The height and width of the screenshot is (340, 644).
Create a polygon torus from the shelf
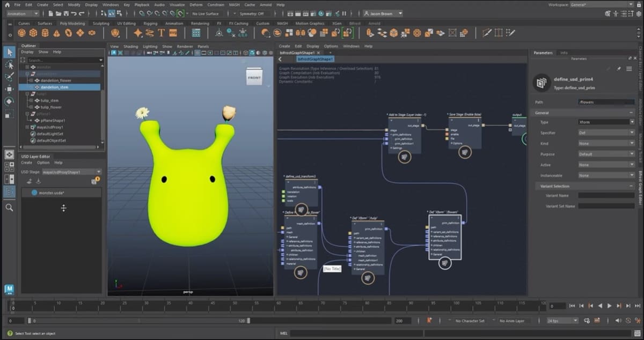pyautogui.click(x=69, y=33)
